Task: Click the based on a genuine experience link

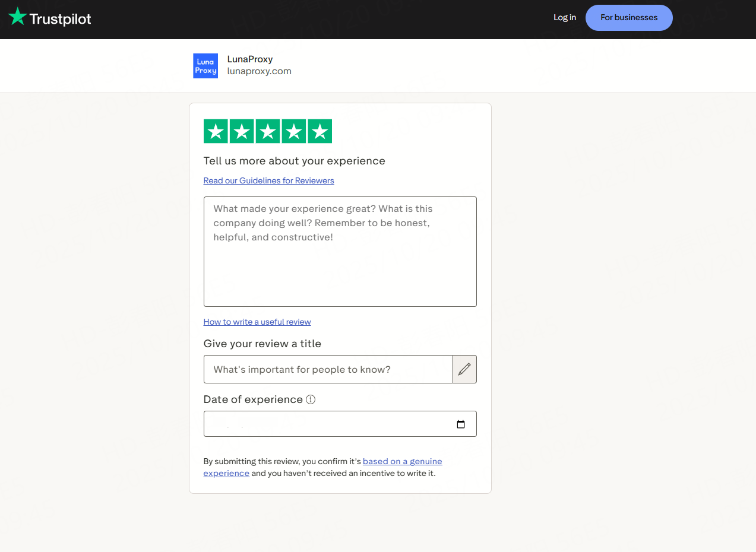Action: 402,461
